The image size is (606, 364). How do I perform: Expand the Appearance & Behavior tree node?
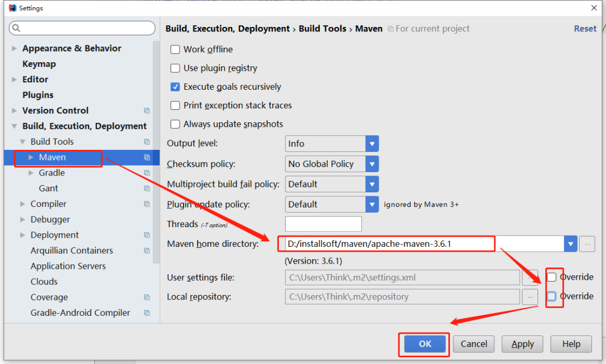14,49
